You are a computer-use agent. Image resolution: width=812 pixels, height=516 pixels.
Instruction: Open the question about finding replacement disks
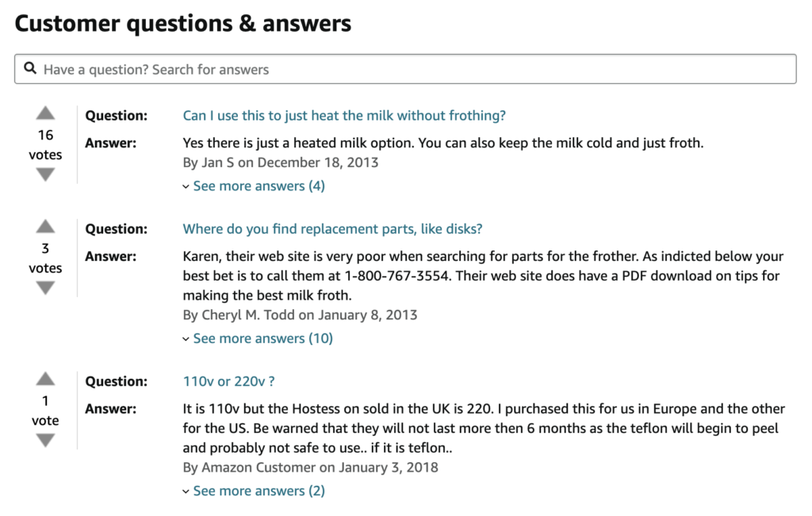tap(332, 228)
